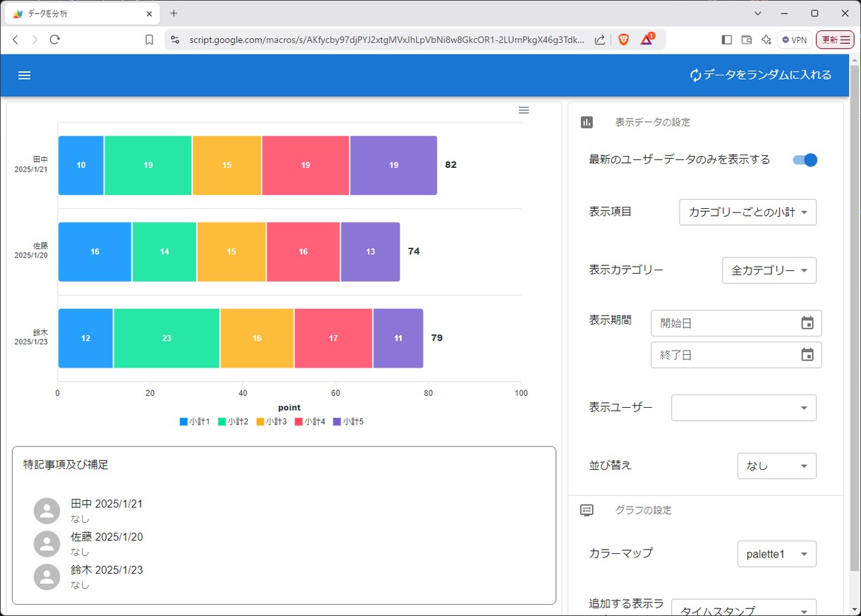The height and width of the screenshot is (616, 861).
Task: Open the 並び替え dropdown
Action: (777, 466)
